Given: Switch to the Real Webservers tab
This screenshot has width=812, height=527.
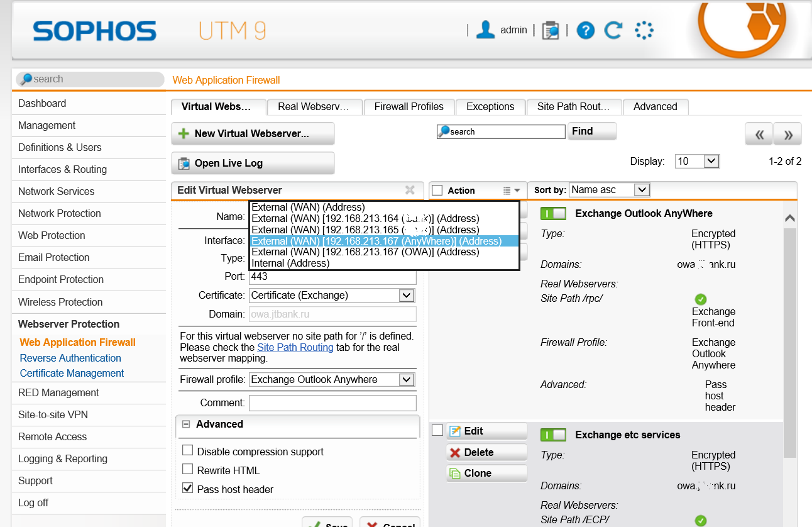Looking at the screenshot, I should click(x=315, y=107).
